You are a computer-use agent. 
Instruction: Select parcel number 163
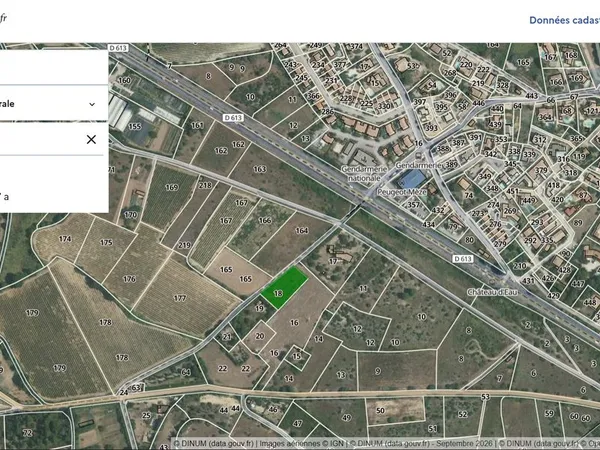pos(259,169)
